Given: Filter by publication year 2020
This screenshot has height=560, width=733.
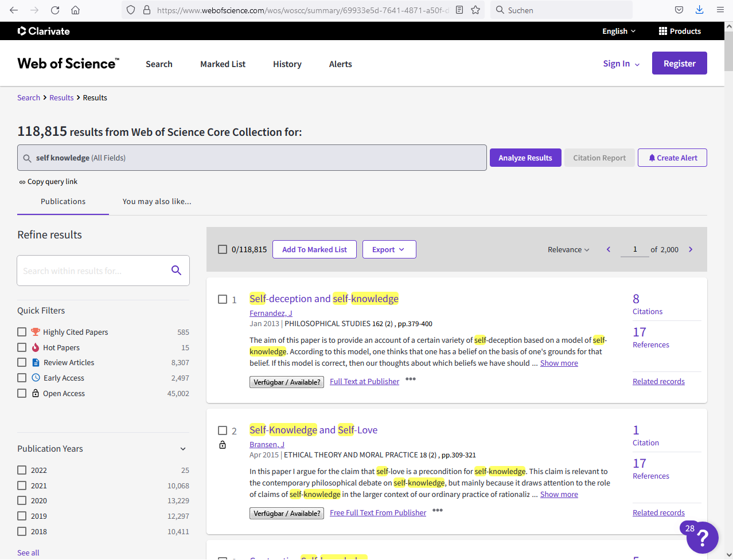Looking at the screenshot, I should [22, 500].
